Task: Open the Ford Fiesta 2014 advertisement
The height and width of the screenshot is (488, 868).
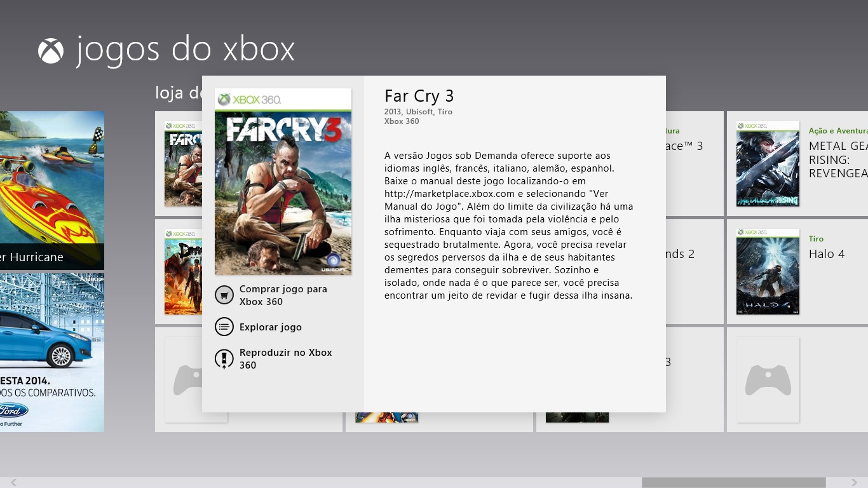Action: click(52, 353)
